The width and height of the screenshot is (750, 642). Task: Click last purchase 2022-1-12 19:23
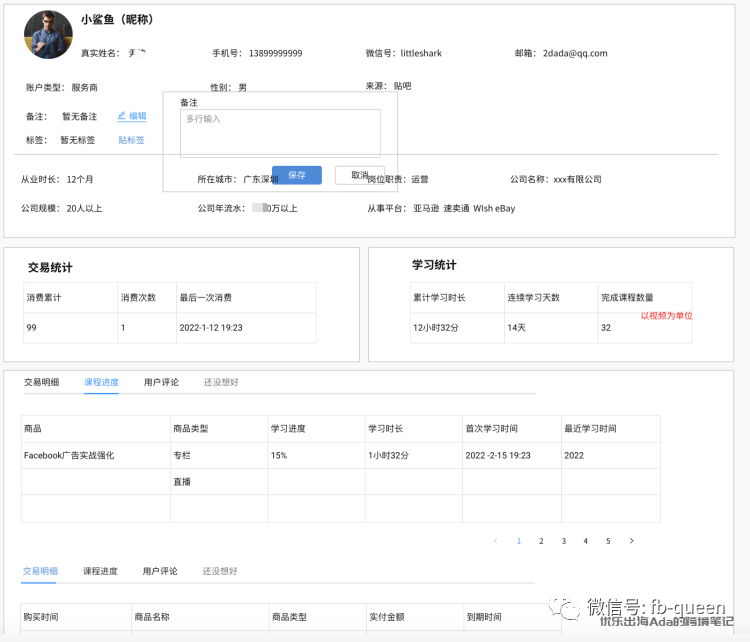pos(211,328)
